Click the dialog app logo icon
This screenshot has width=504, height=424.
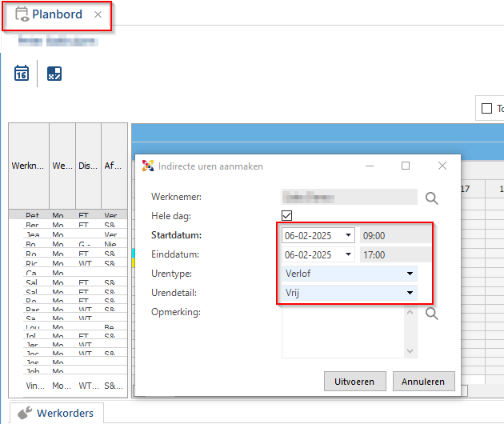tap(148, 166)
